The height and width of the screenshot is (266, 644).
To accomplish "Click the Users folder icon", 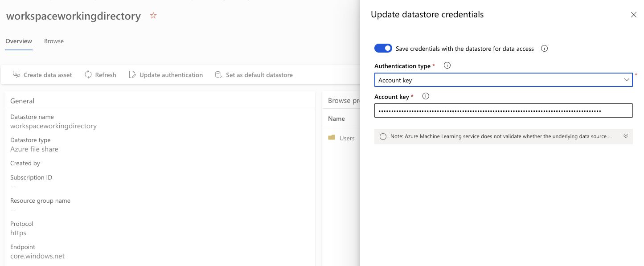I will coord(332,138).
